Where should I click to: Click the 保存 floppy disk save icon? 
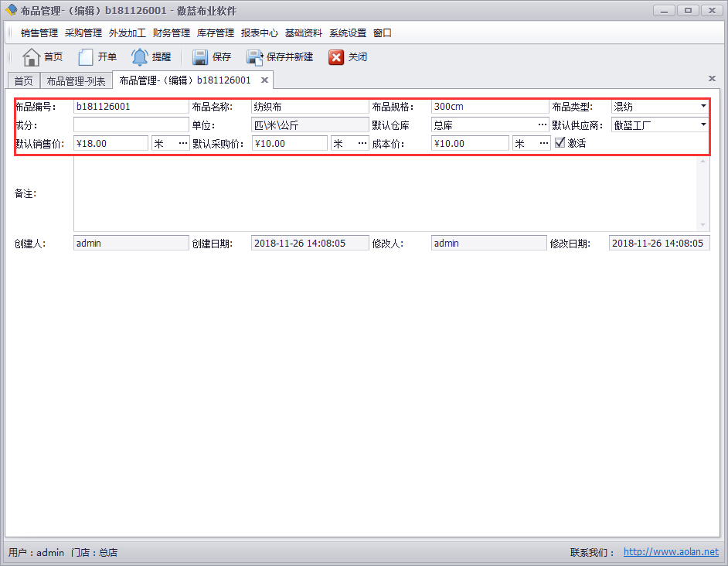coord(200,57)
